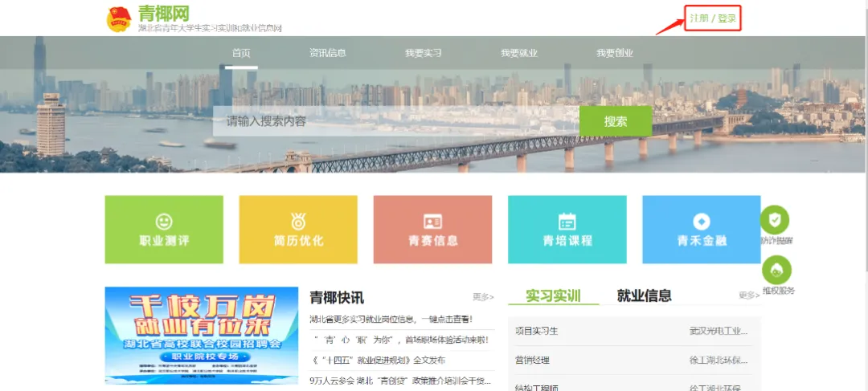Open 资讯信息 navigation item
Image resolution: width=868 pixels, height=391 pixels.
[x=328, y=53]
